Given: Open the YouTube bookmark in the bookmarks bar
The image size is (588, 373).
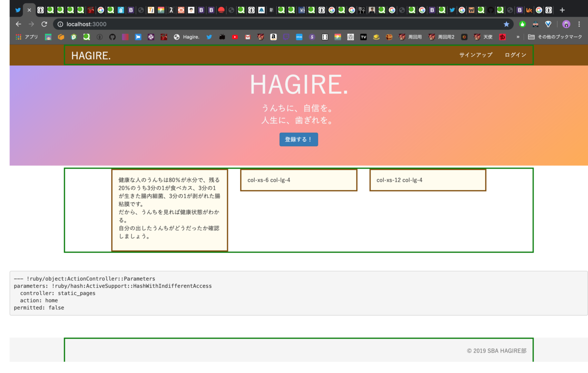Looking at the screenshot, I should point(235,36).
